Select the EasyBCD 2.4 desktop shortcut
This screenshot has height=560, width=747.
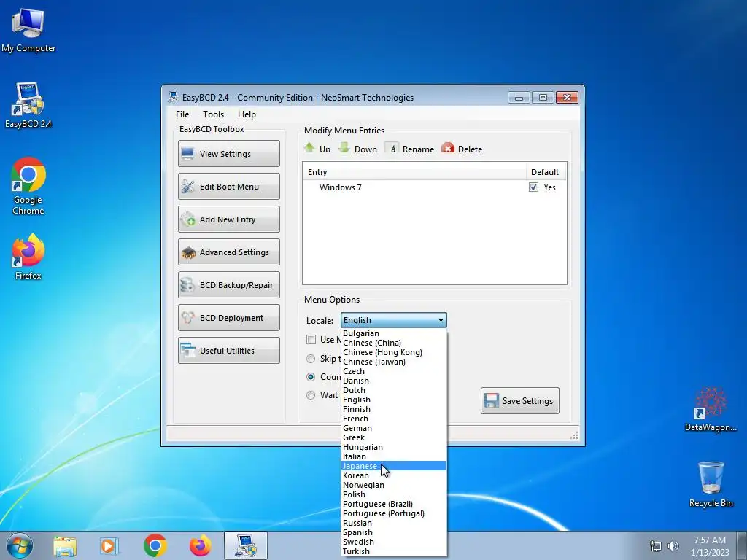tap(28, 105)
